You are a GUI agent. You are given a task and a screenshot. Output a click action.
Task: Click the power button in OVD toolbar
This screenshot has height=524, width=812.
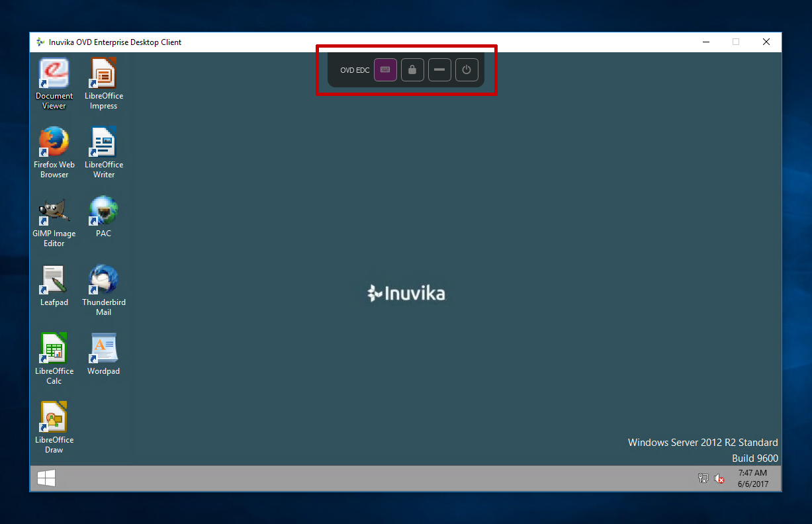point(467,69)
